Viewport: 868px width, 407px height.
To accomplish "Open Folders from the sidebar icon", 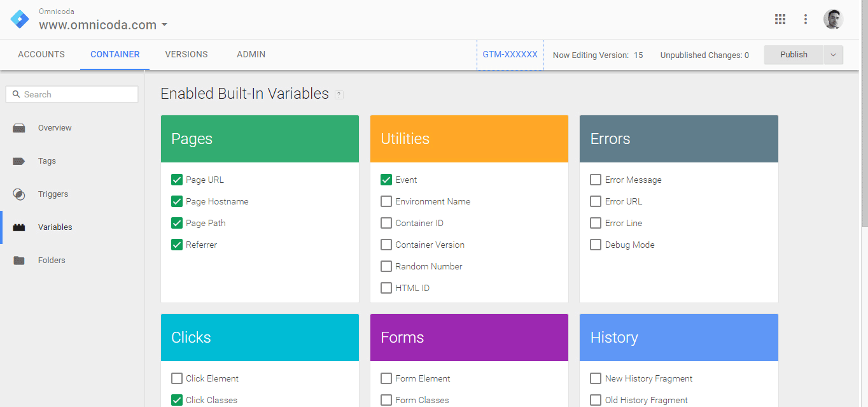I will tap(19, 260).
